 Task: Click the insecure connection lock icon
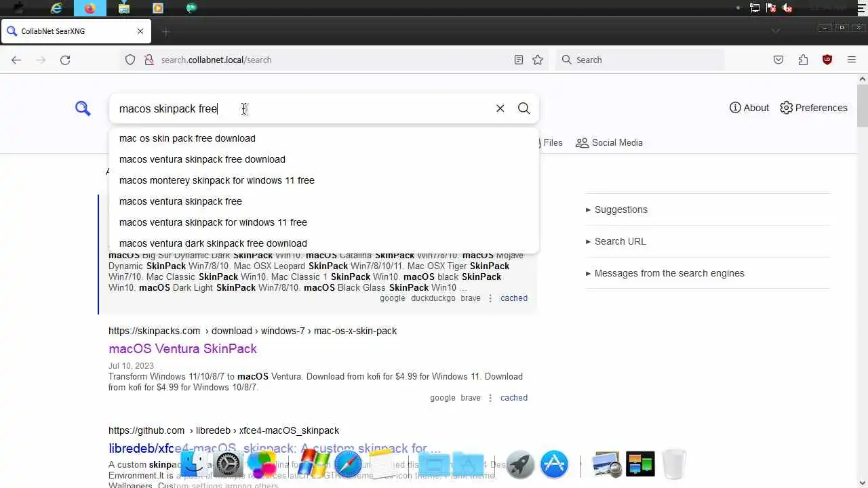pyautogui.click(x=149, y=60)
